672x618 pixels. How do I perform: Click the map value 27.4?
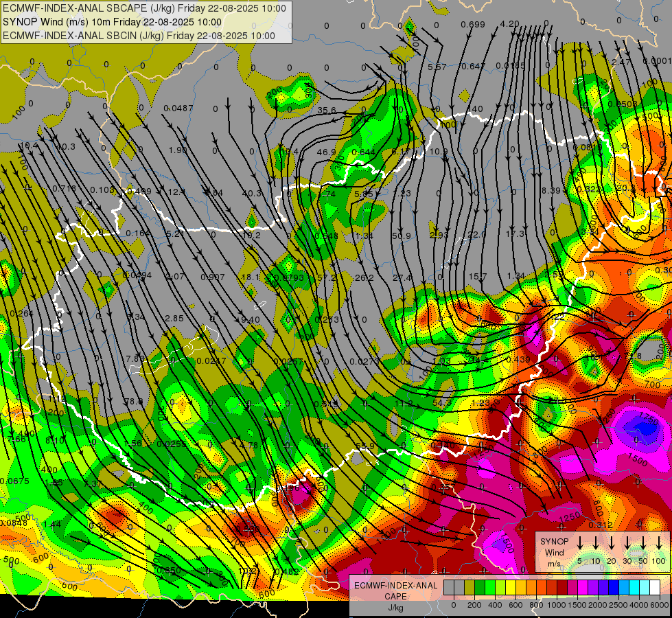point(402,278)
